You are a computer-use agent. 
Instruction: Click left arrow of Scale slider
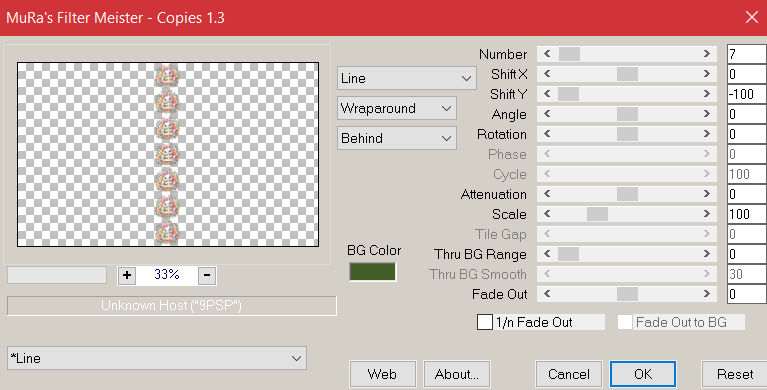tap(547, 214)
